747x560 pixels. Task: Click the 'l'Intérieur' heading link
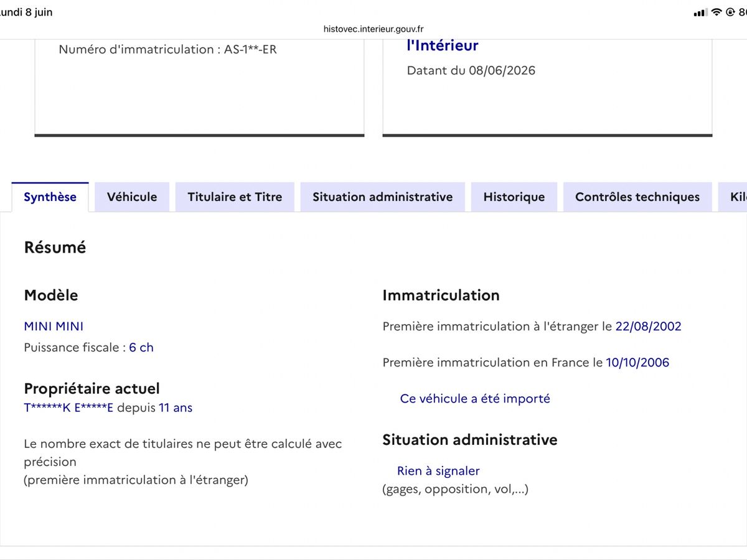(443, 45)
